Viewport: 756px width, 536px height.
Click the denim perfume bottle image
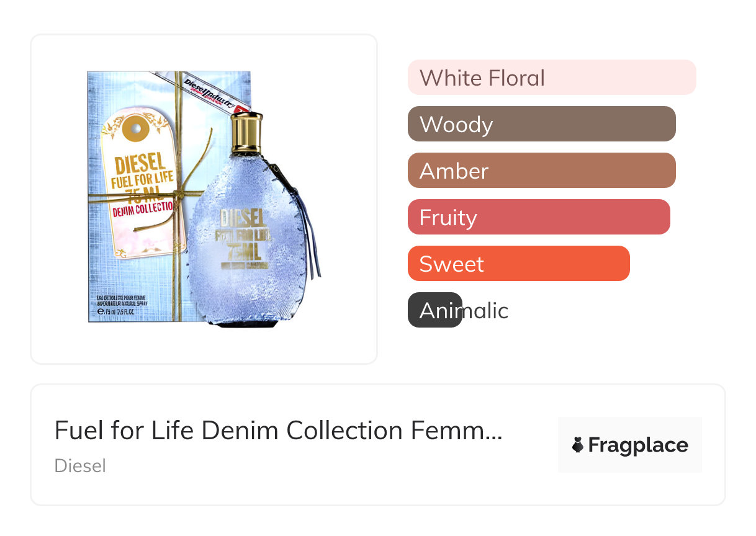pos(248,261)
